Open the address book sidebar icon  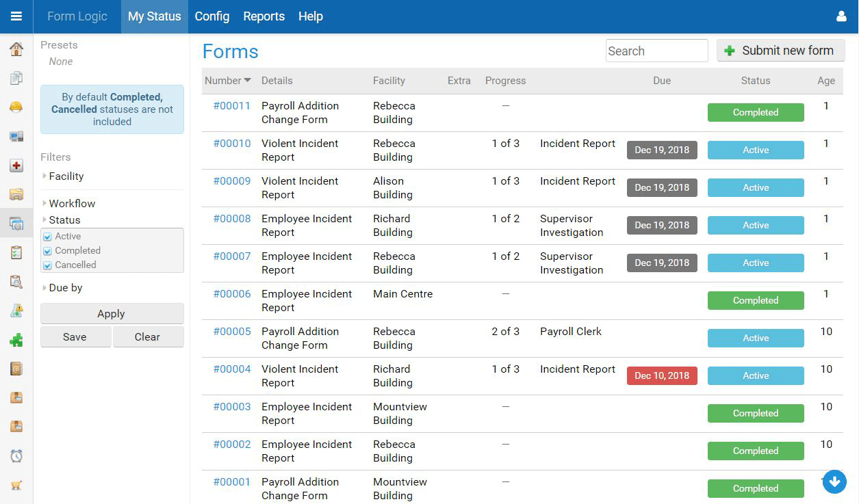click(16, 368)
